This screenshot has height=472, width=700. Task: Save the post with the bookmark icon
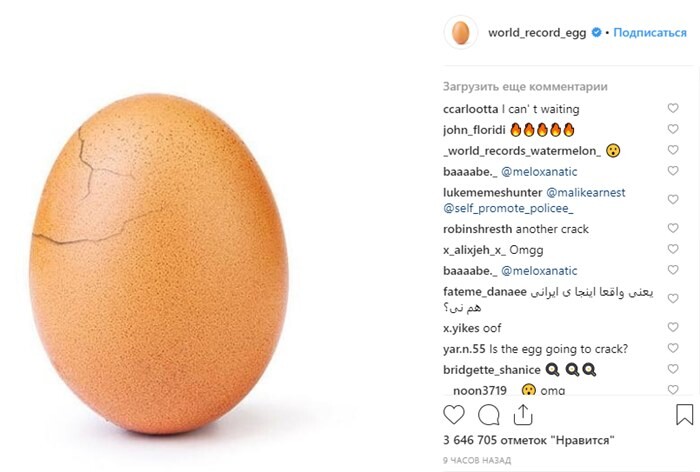pos(684,415)
